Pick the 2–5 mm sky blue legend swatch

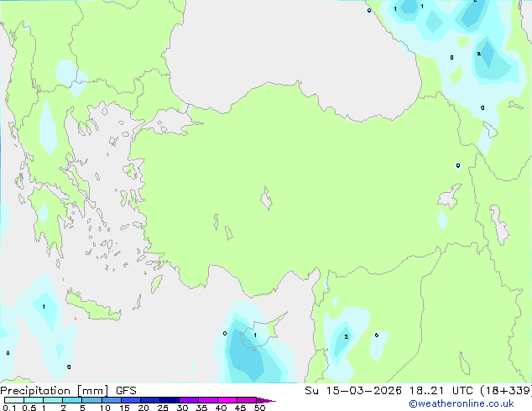72,400
